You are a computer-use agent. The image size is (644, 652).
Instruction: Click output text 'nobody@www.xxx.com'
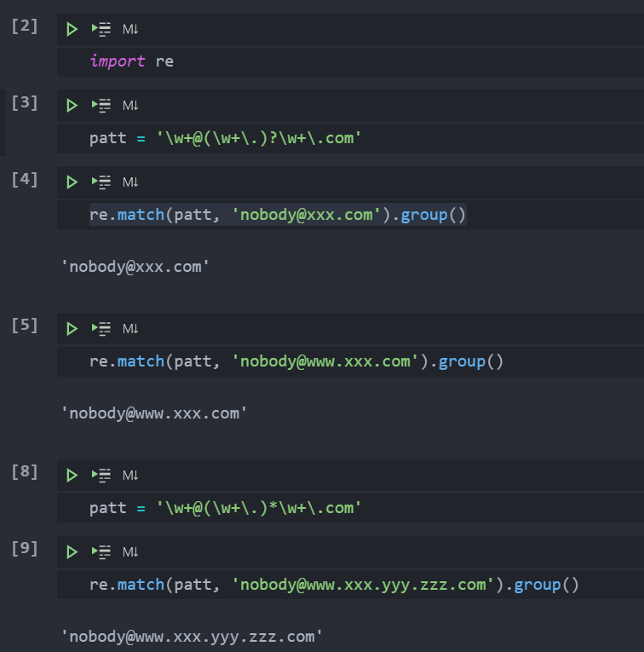pos(153,413)
